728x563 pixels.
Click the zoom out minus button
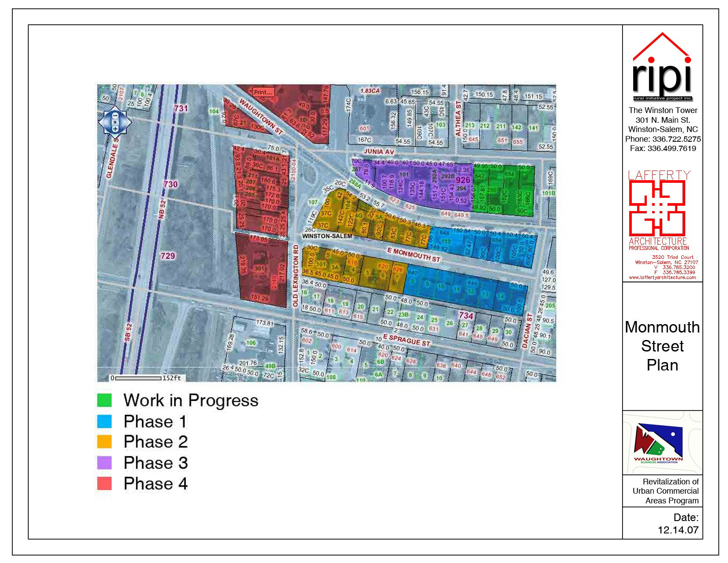point(115,116)
